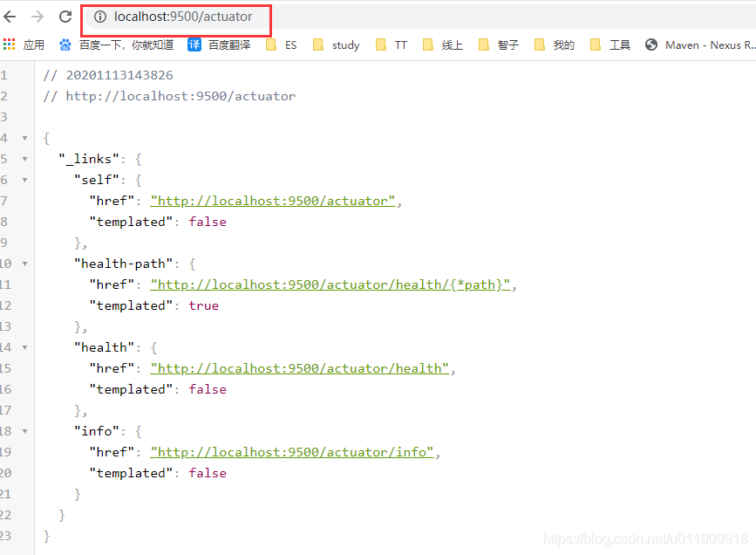This screenshot has height=555, width=756.
Task: Open the 线上 bookmark folder
Action: point(443,45)
